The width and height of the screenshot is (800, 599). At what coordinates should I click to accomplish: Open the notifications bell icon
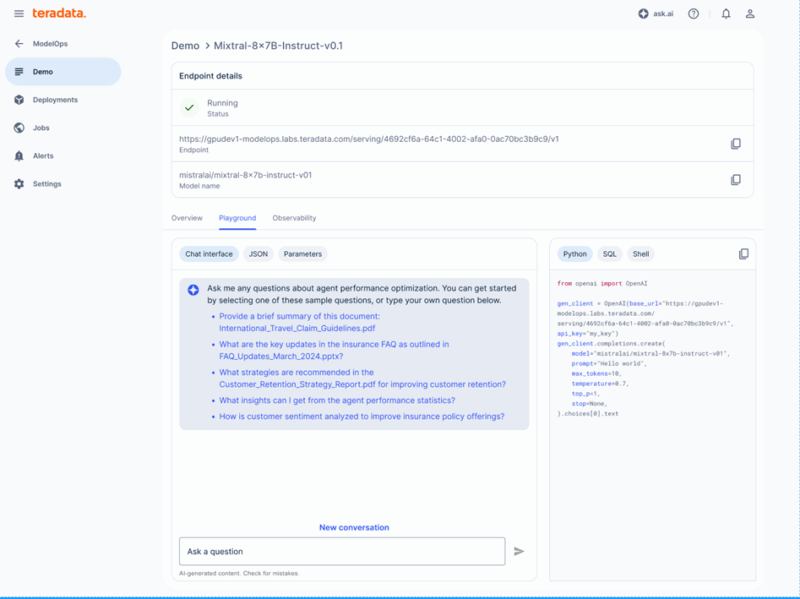[725, 14]
